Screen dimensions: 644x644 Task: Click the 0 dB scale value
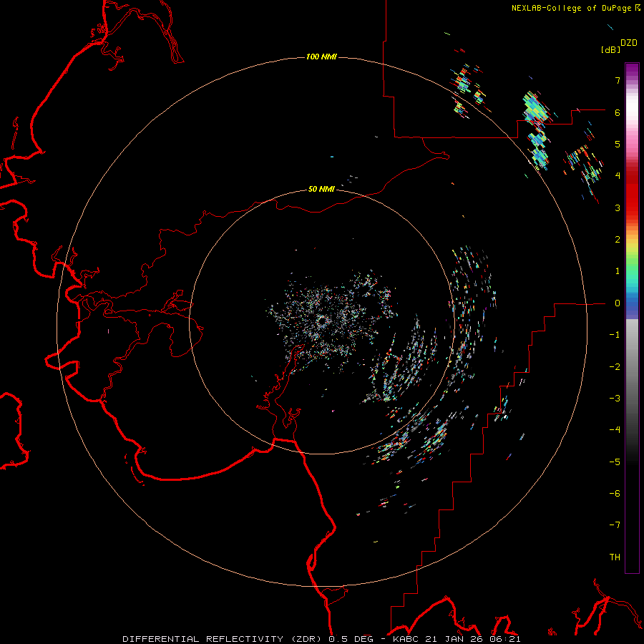(618, 303)
